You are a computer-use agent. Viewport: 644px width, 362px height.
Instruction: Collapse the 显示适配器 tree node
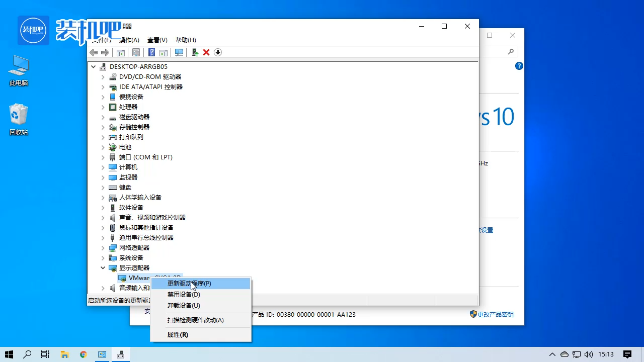[x=103, y=267]
